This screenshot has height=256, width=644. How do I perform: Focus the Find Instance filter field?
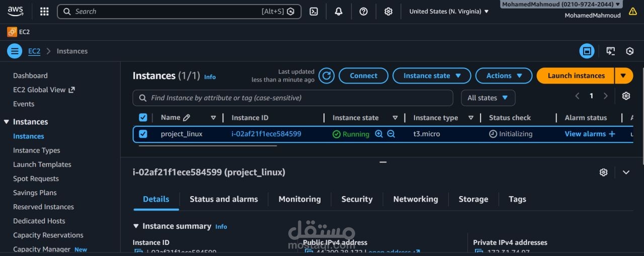tap(293, 98)
